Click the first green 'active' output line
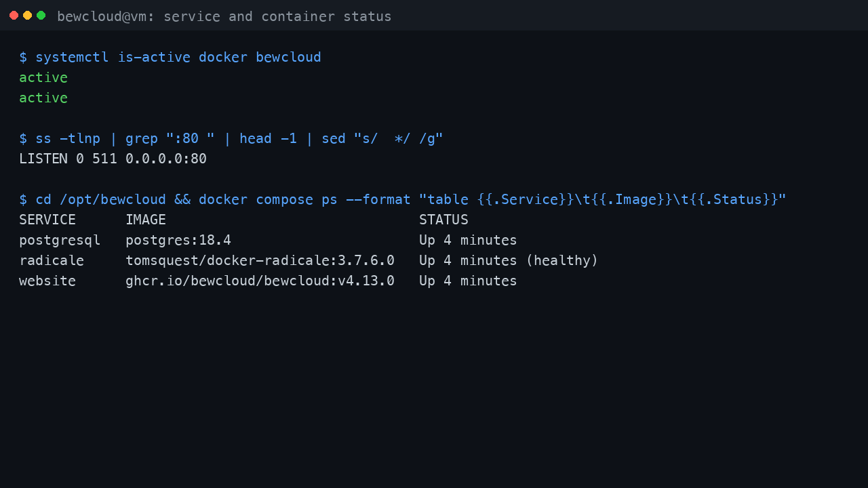Image resolution: width=868 pixels, height=488 pixels. [x=43, y=78]
